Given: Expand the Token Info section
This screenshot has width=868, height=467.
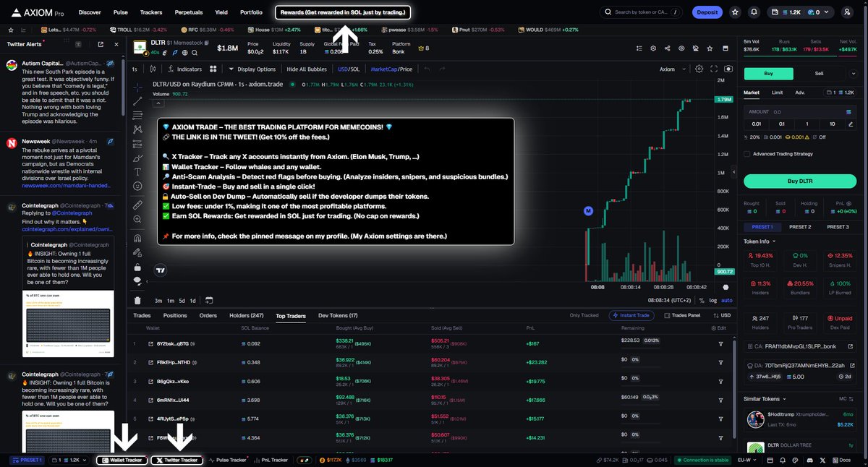Looking at the screenshot, I should (x=759, y=241).
